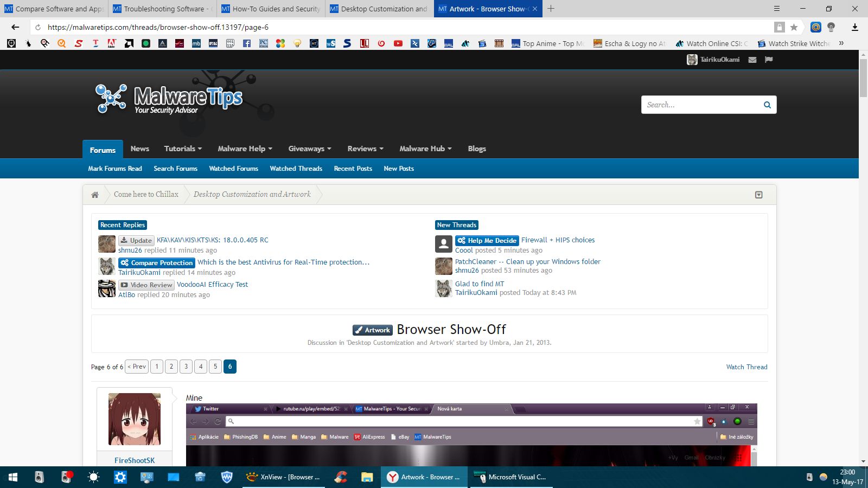The image size is (868, 488).
Task: Open the green circle bookmark icon
Action: click(146, 43)
